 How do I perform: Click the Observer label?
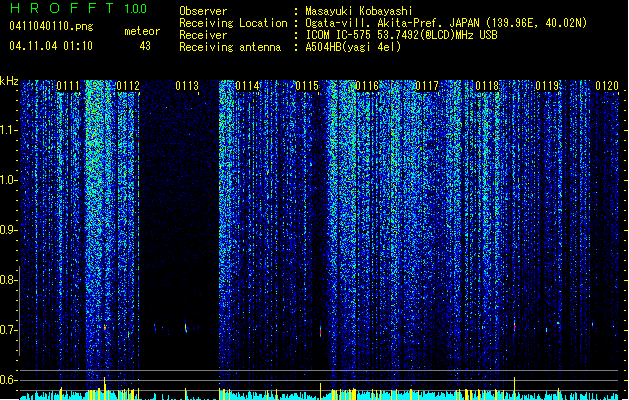click(203, 11)
